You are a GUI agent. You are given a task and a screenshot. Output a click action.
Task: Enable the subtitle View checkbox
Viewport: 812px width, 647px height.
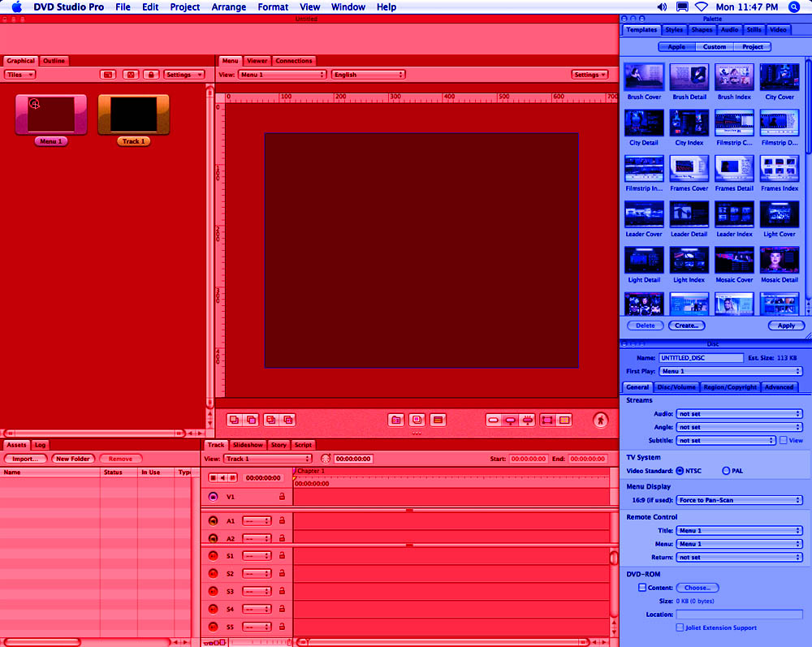coord(783,440)
